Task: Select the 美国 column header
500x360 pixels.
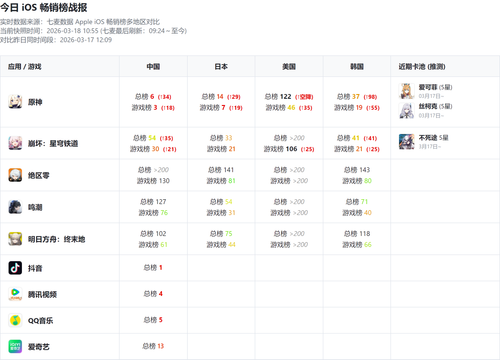Action: [x=289, y=66]
